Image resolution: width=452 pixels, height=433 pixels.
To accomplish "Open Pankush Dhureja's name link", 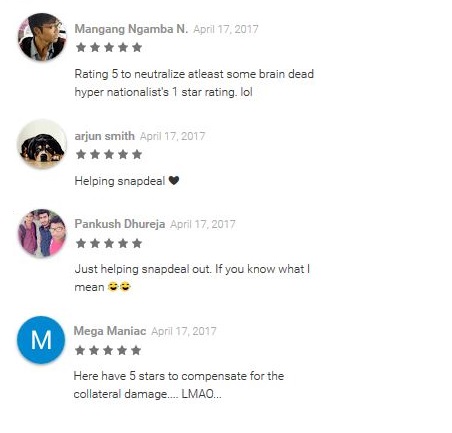I will coord(120,224).
